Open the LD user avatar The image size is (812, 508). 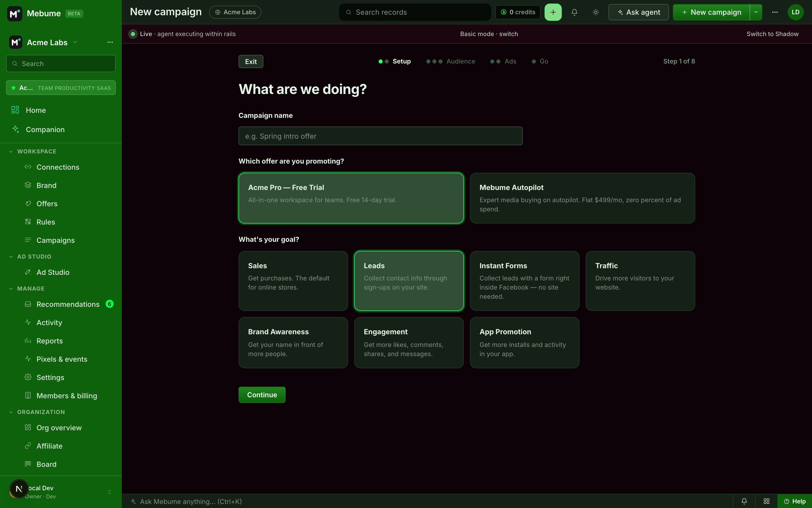pyautogui.click(x=796, y=12)
